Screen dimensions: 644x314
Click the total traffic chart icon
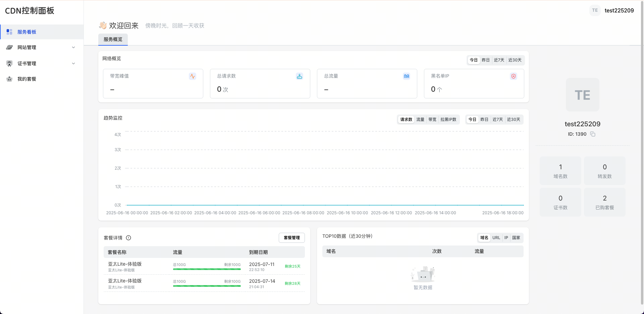[406, 76]
